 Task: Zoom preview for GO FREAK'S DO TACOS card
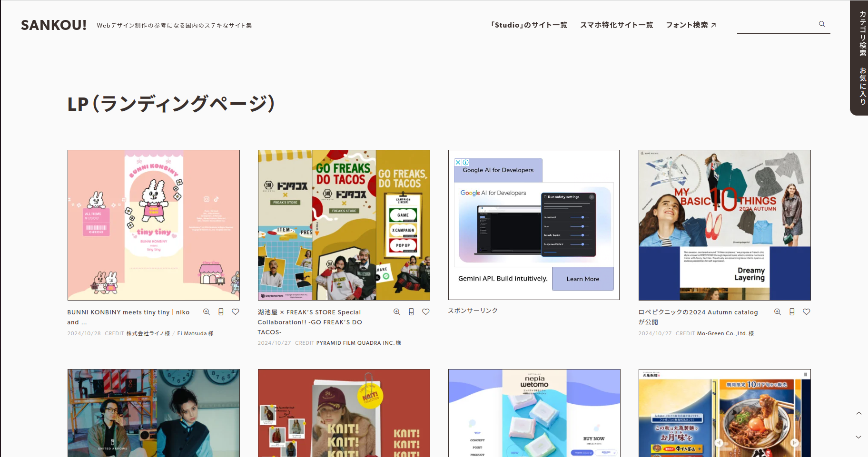(x=397, y=312)
